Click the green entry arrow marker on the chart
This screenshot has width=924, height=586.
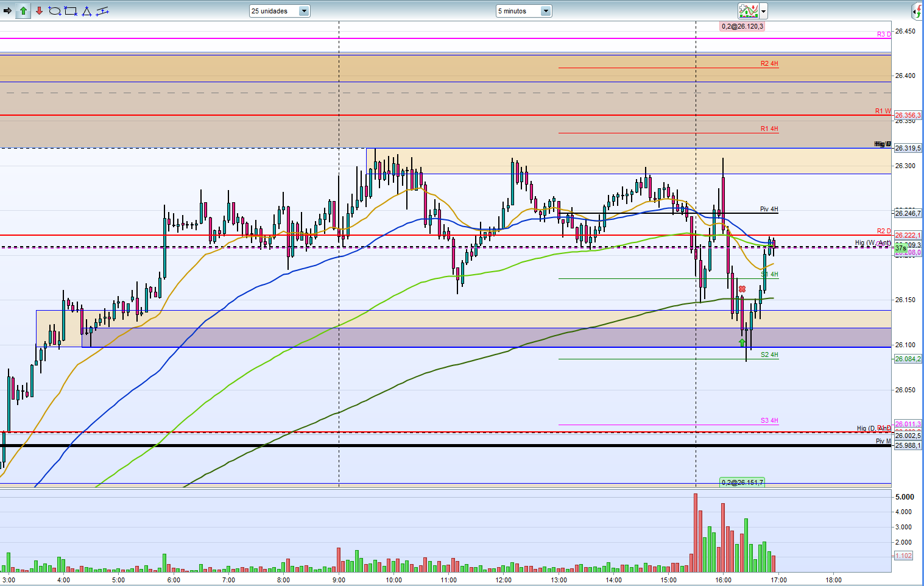point(742,343)
